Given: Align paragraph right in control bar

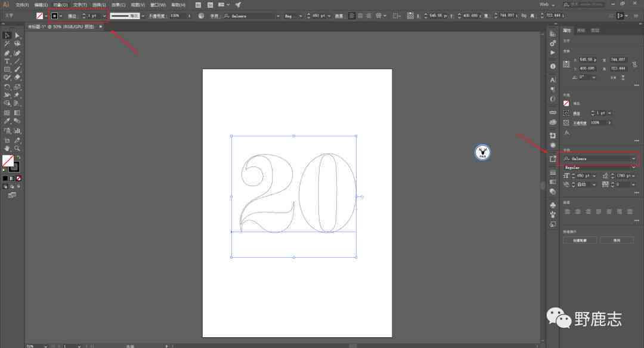Looking at the screenshot, I should point(369,16).
